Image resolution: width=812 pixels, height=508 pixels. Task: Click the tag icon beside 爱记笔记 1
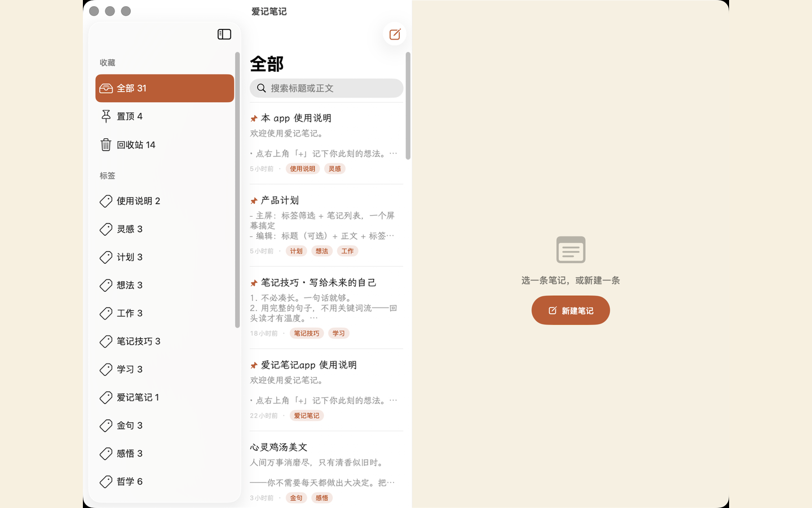(x=106, y=398)
